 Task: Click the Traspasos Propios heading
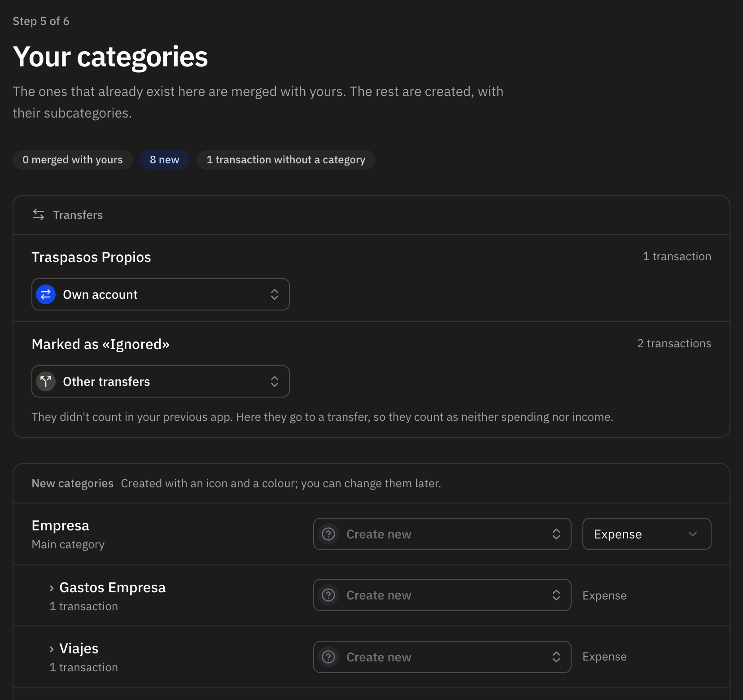pos(92,257)
